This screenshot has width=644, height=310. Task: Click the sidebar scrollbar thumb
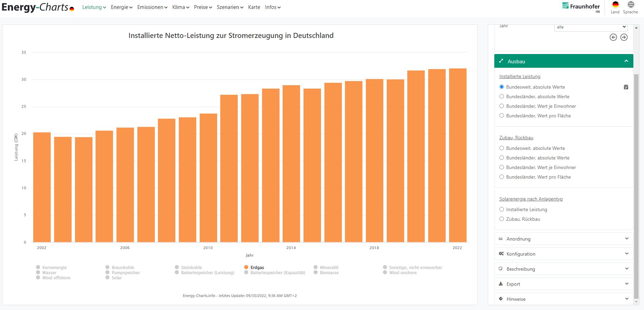coord(636,186)
